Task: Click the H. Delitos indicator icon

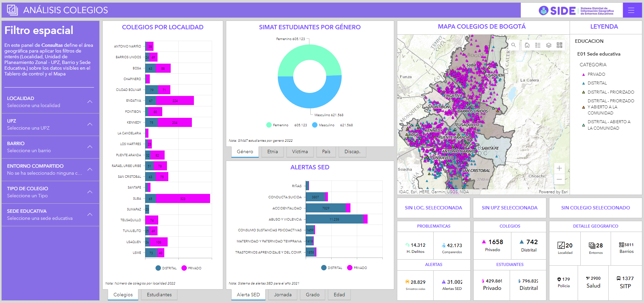Action: pyautogui.click(x=408, y=245)
